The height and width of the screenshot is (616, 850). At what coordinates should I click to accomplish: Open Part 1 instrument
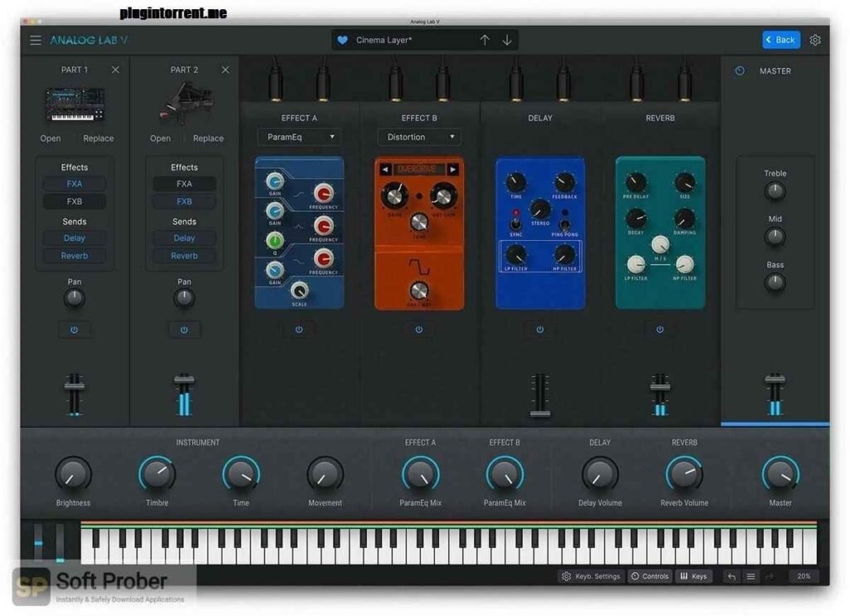pos(51,139)
